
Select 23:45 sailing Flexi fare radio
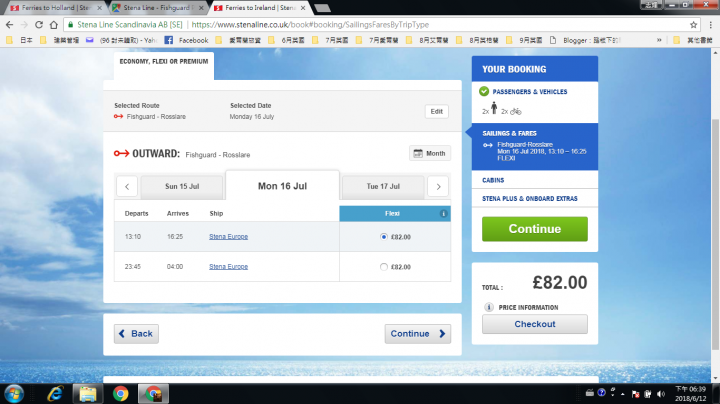click(x=384, y=267)
